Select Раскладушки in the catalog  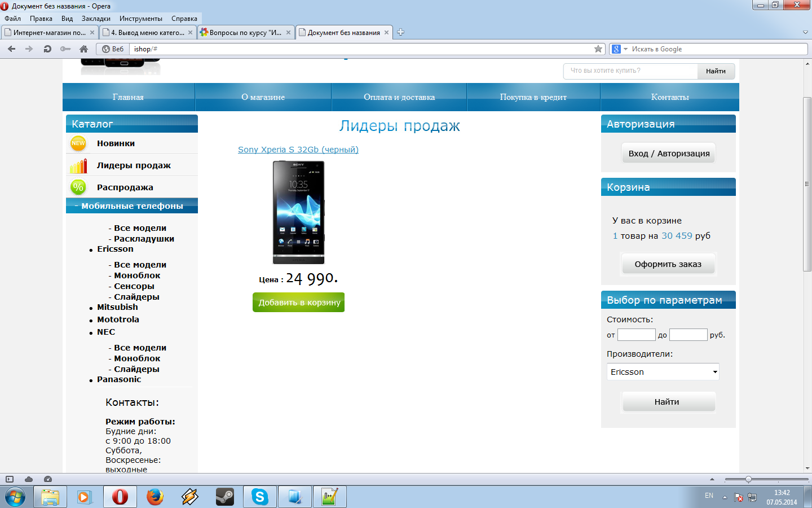144,239
